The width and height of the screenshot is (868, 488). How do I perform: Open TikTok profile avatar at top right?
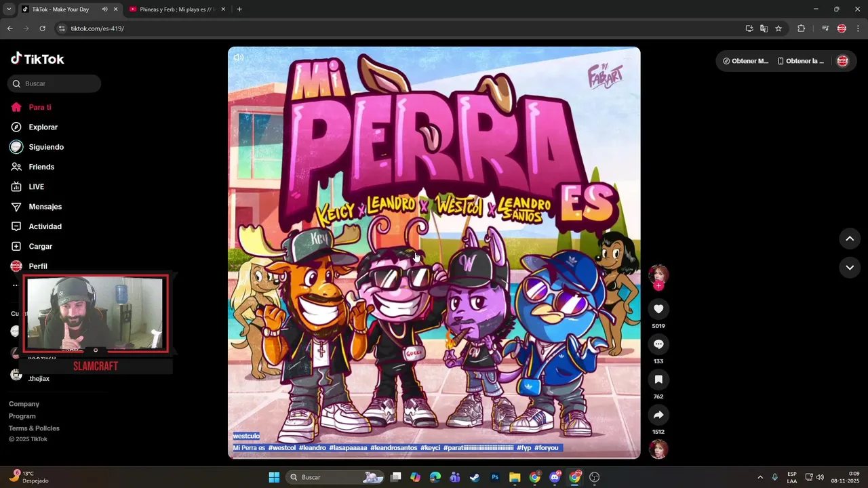(842, 61)
